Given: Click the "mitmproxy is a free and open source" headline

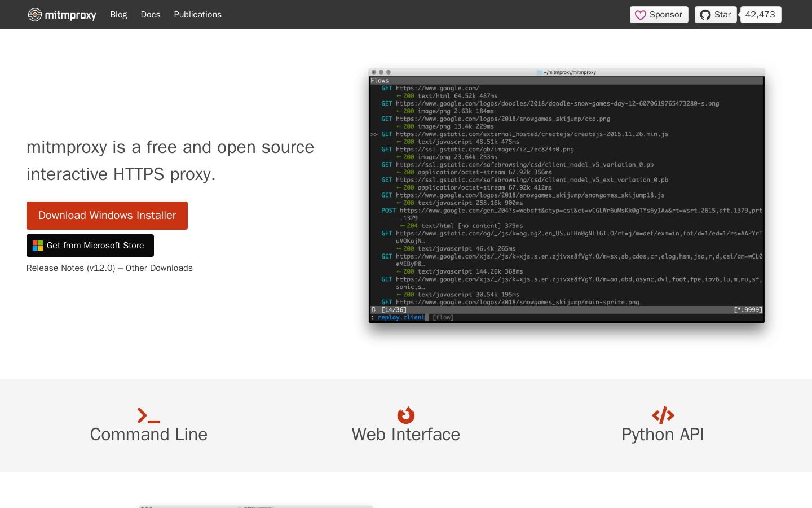Looking at the screenshot, I should coord(170,147).
